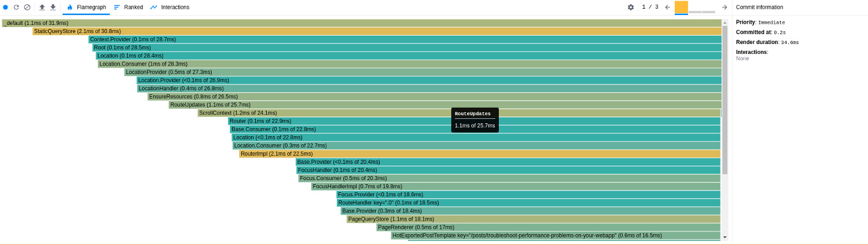Click the Interactions label in commit info
Screen dimensions: 868x245
click(x=752, y=52)
